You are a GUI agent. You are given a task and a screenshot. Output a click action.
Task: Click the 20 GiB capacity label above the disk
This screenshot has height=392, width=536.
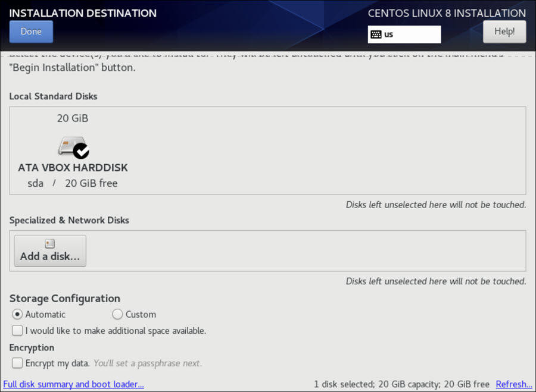pos(73,118)
